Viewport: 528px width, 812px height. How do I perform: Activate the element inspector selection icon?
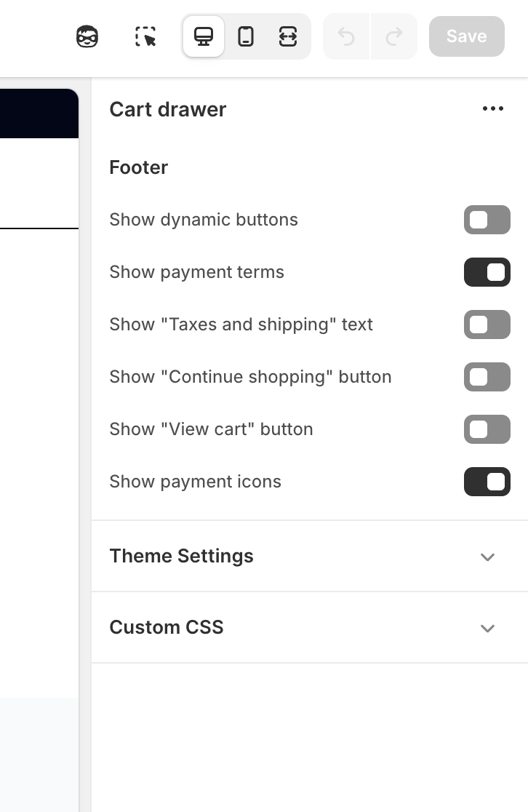(x=146, y=36)
